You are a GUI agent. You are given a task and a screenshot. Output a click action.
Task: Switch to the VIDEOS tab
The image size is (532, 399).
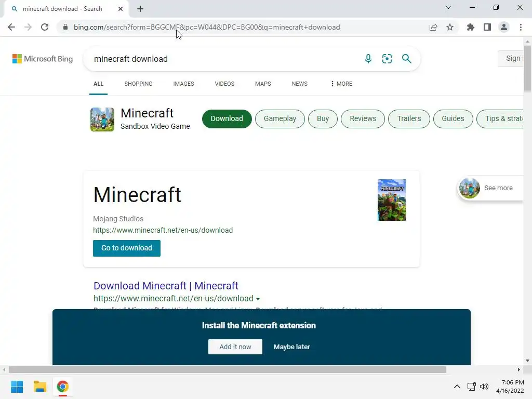(224, 84)
